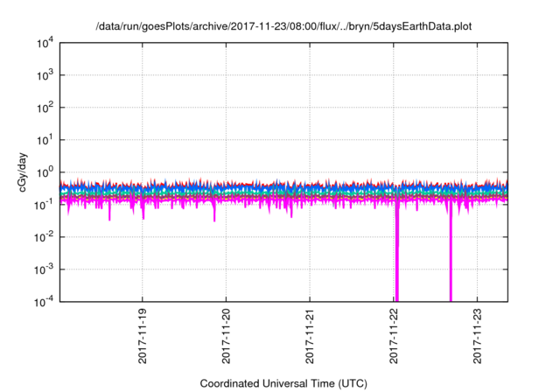Click the 2017-11-19 date label
This screenshot has height=392, width=560.
[x=142, y=336]
